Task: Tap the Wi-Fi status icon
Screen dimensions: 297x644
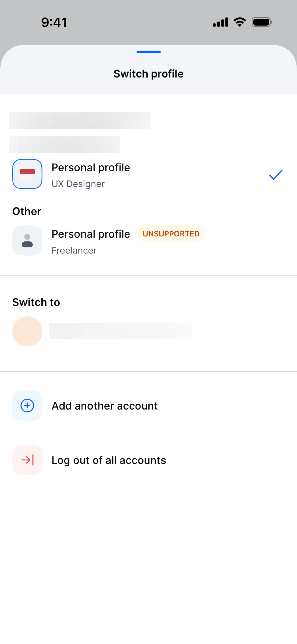Action: pos(240,22)
